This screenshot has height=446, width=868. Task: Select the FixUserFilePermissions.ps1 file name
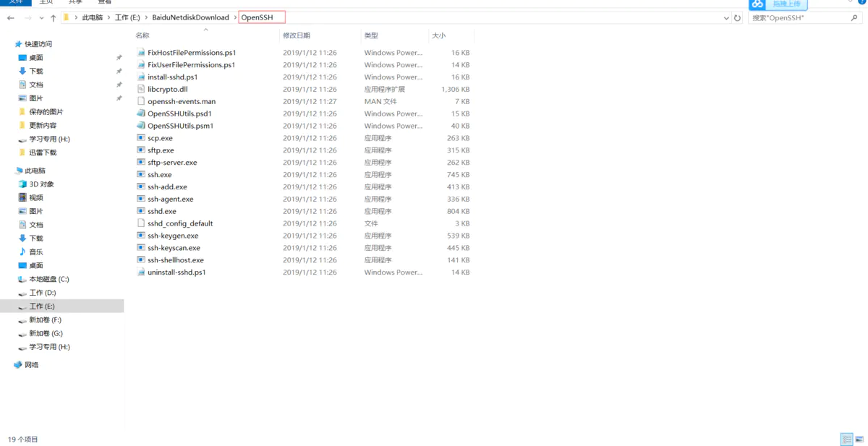[x=192, y=65]
